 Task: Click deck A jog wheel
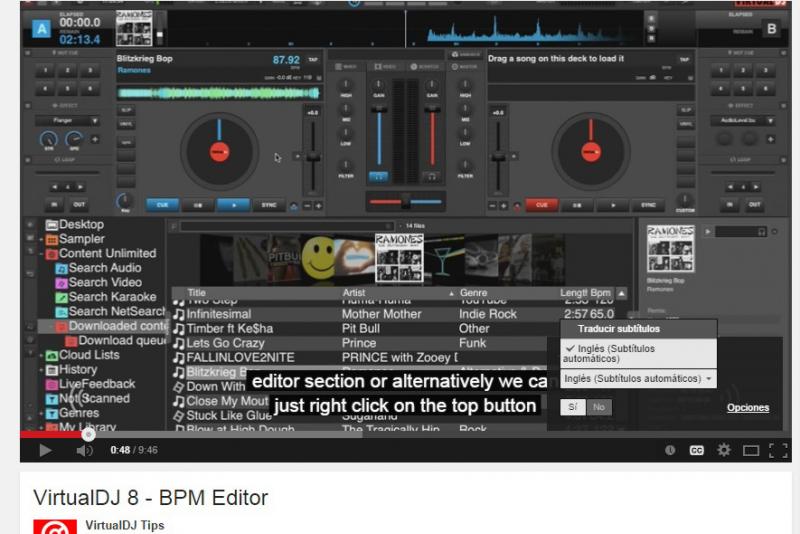[x=219, y=152]
